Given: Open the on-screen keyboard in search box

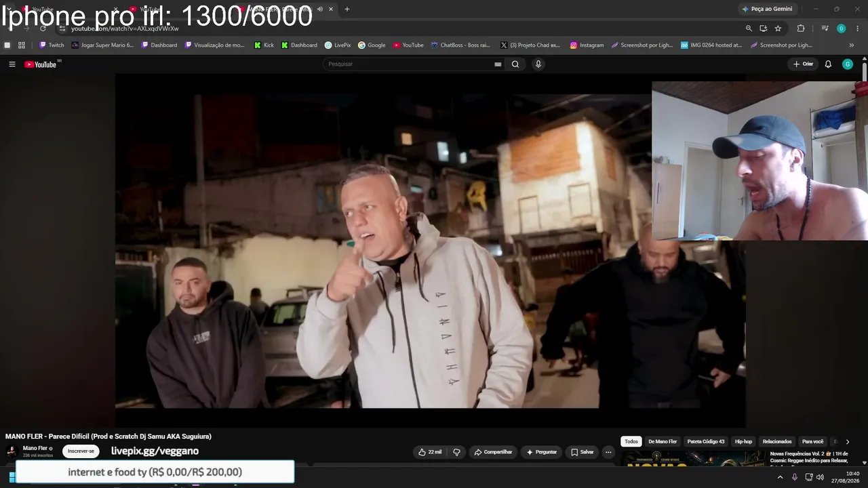Looking at the screenshot, I should coord(498,64).
